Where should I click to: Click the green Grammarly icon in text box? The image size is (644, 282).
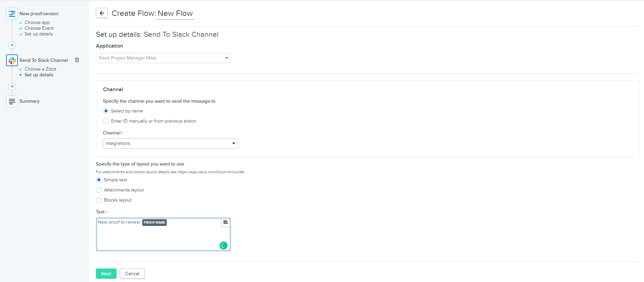pyautogui.click(x=223, y=246)
